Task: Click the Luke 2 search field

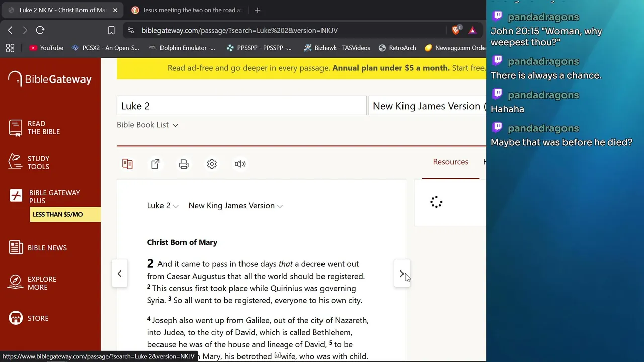Action: 242,106
